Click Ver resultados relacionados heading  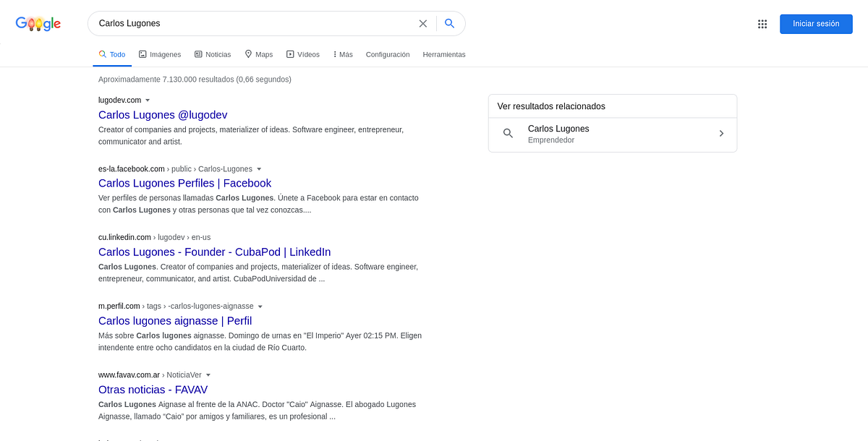(551, 106)
